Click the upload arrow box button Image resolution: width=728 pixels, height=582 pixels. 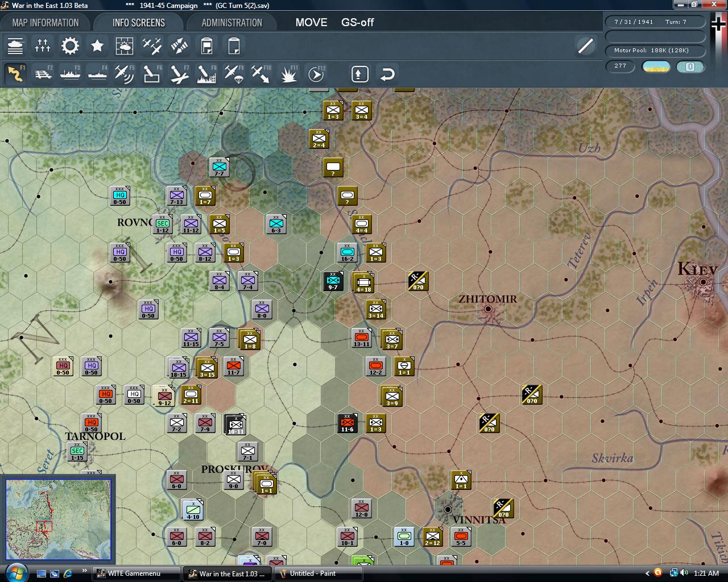[359, 74]
